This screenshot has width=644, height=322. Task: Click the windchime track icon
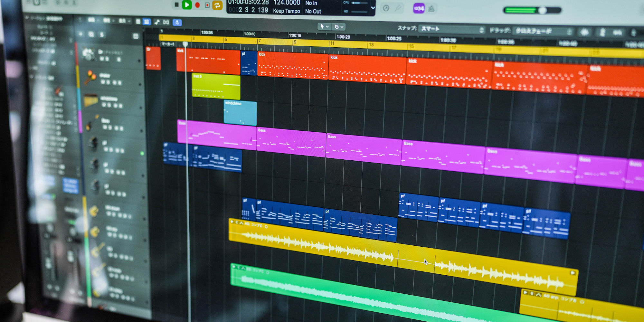click(x=90, y=100)
